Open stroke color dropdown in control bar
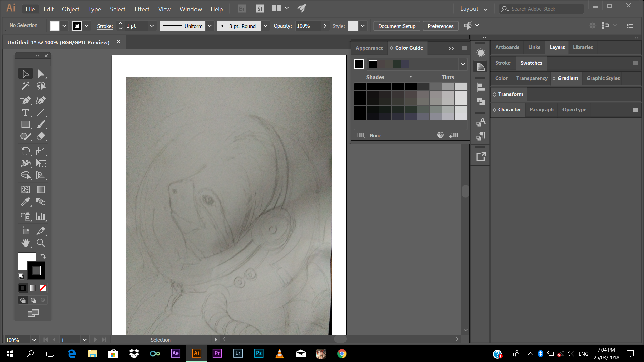This screenshot has height=362, width=644. [x=87, y=26]
